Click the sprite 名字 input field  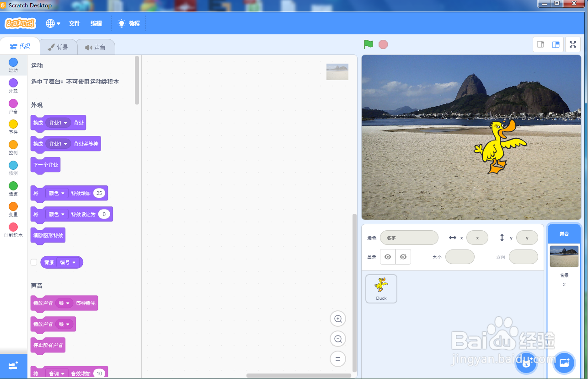click(x=409, y=238)
